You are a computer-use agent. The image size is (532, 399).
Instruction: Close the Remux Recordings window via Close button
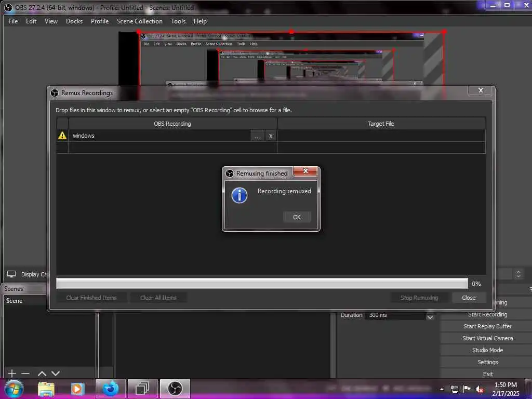tap(469, 298)
